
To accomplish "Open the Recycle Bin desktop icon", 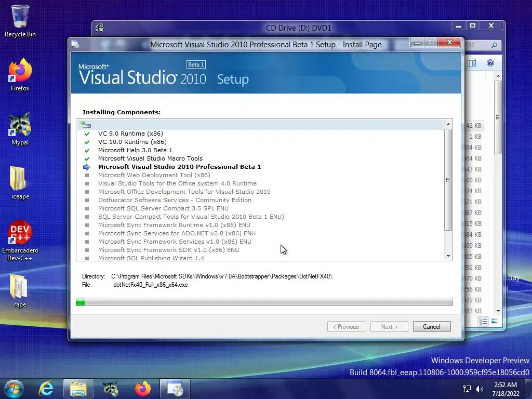I will 20,21.
